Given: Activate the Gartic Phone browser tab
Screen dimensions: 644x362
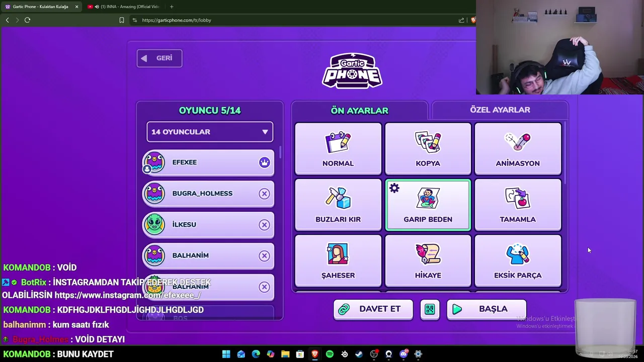Looking at the screenshot, I should click(x=40, y=7).
